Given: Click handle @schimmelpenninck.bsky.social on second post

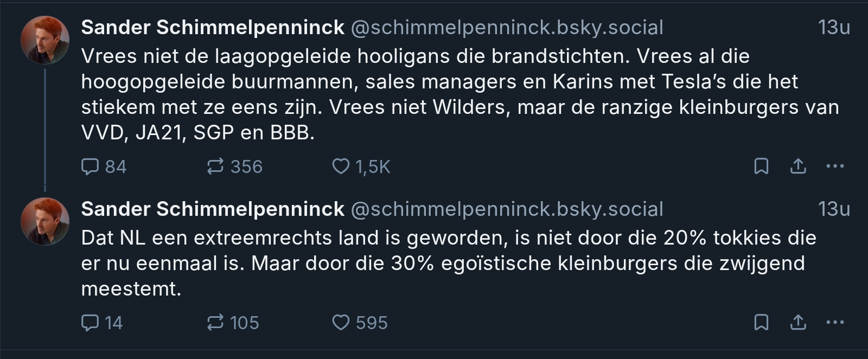Looking at the screenshot, I should (507, 209).
